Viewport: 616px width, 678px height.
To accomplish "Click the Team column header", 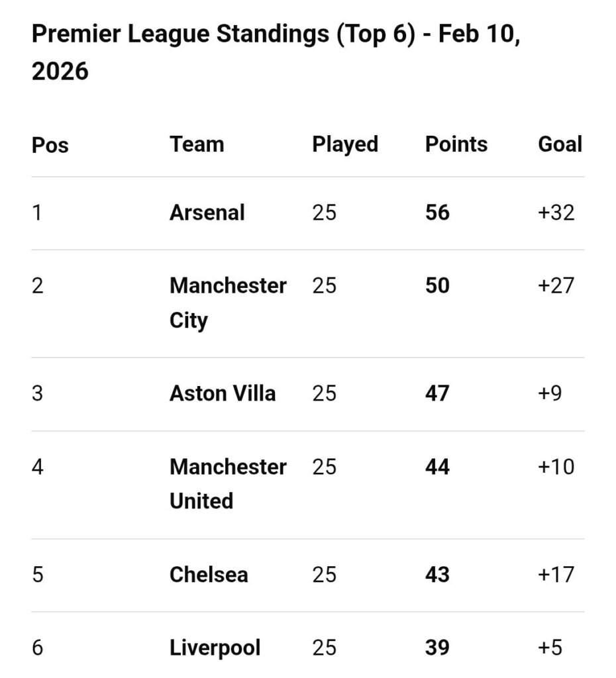I will pos(197,144).
